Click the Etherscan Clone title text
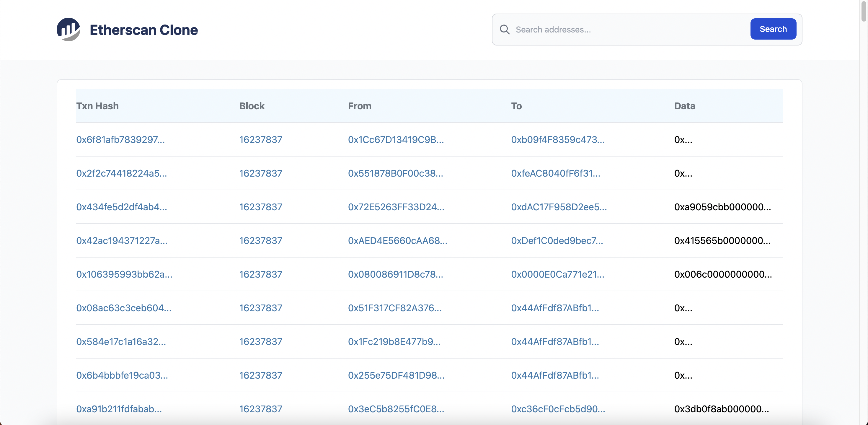 coord(143,30)
